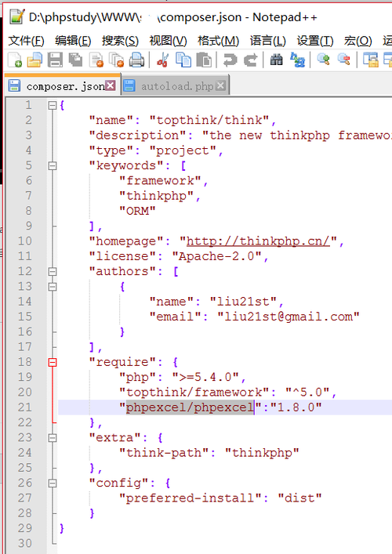Screen dimensions: 392x554
Task: Zoom in using the magnifier plus icon
Action: click(324, 60)
